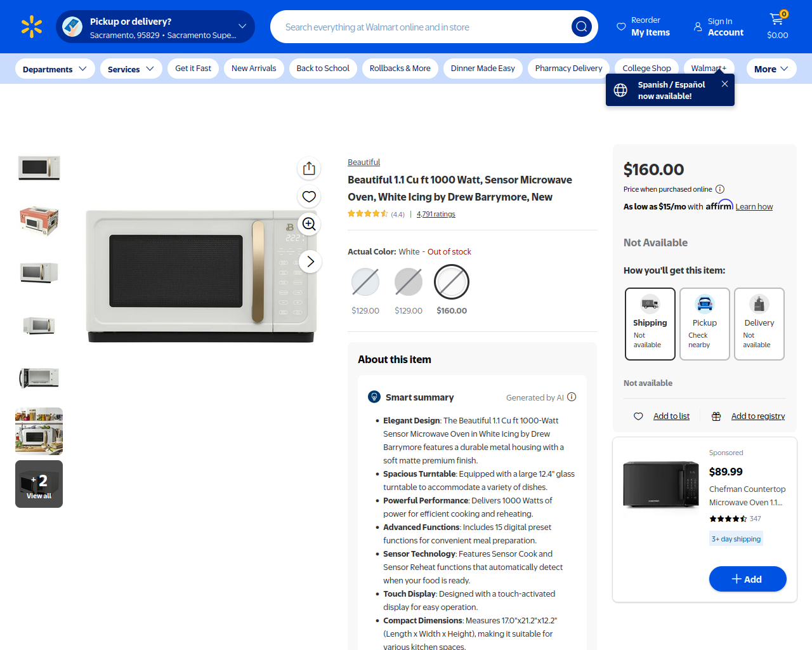This screenshot has width=812, height=650.
Task: Open the shopping cart icon
Action: tap(777, 19)
